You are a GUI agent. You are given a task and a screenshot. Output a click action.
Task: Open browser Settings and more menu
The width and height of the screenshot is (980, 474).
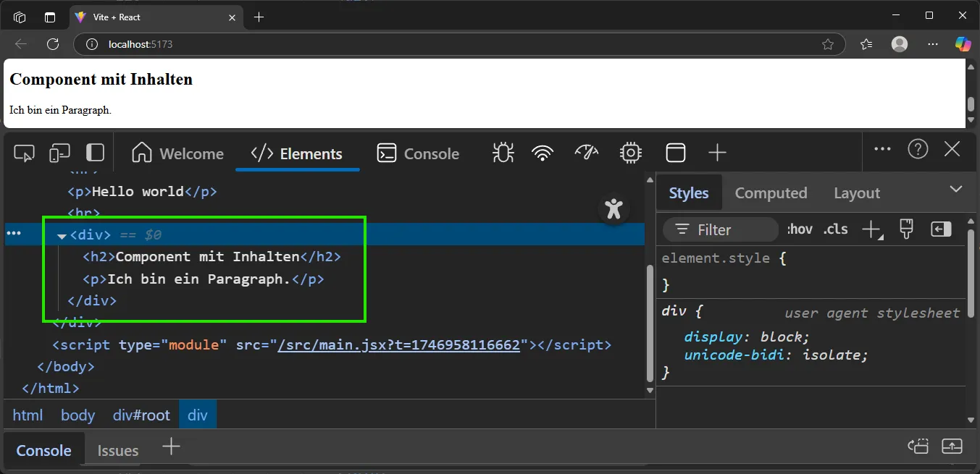coord(933,44)
